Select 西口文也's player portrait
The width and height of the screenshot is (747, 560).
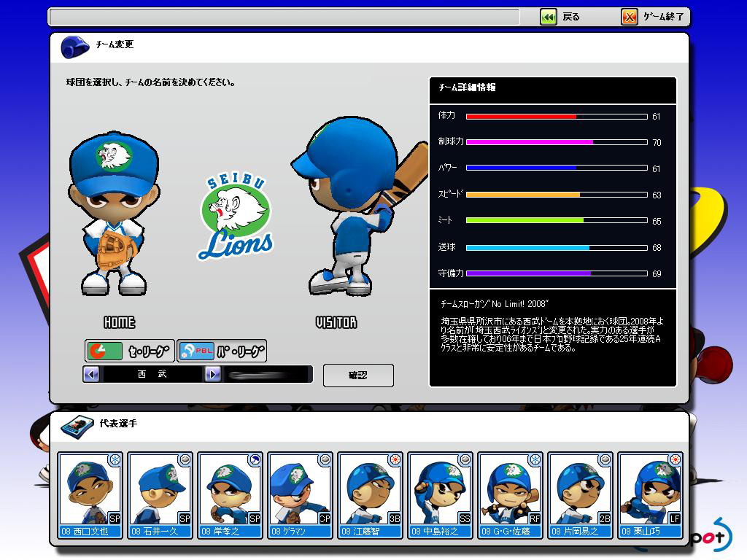[x=90, y=489]
